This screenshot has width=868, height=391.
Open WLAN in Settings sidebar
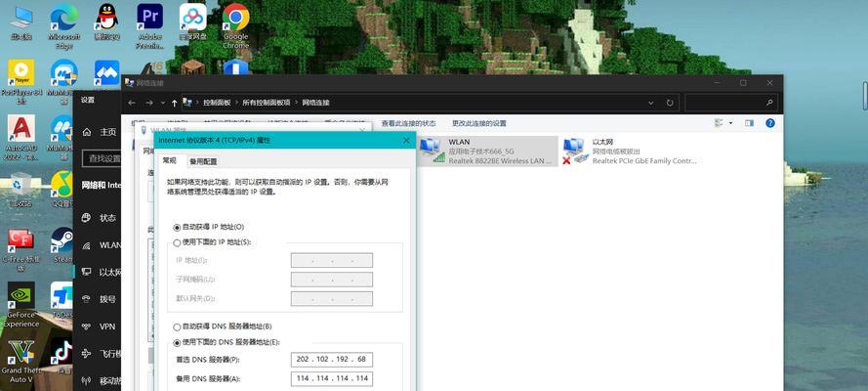click(101, 245)
